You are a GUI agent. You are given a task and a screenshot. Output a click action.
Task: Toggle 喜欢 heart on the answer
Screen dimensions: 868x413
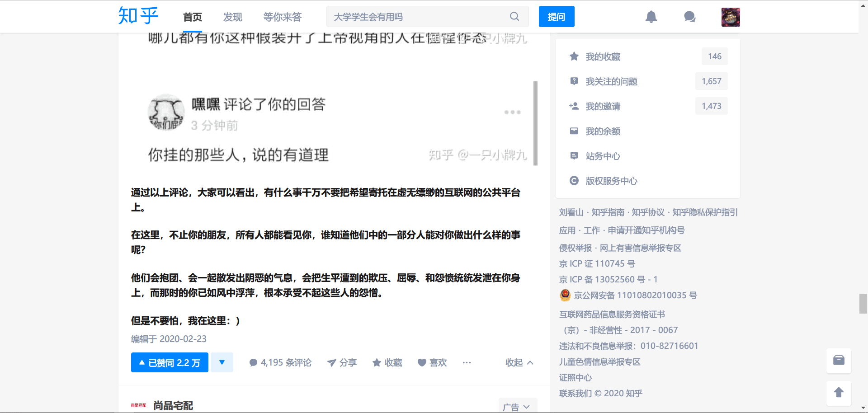pyautogui.click(x=432, y=362)
